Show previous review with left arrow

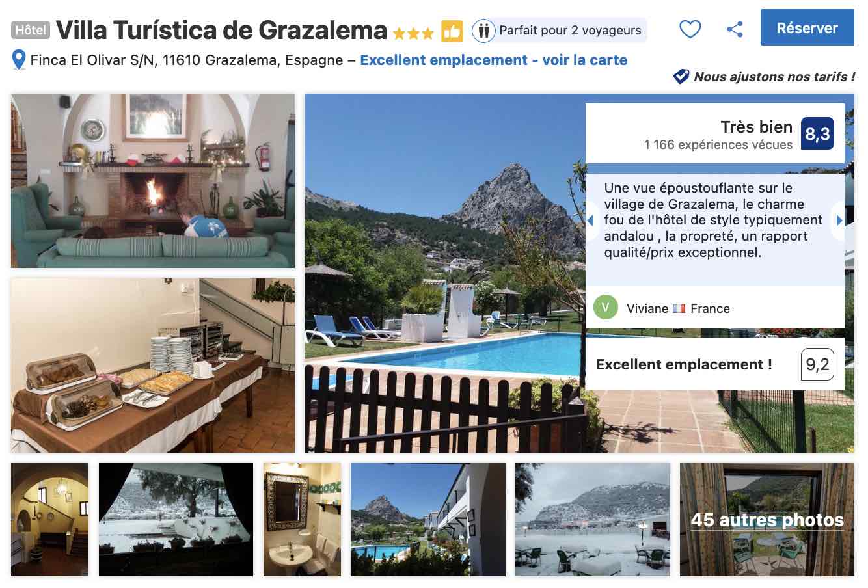tap(590, 220)
